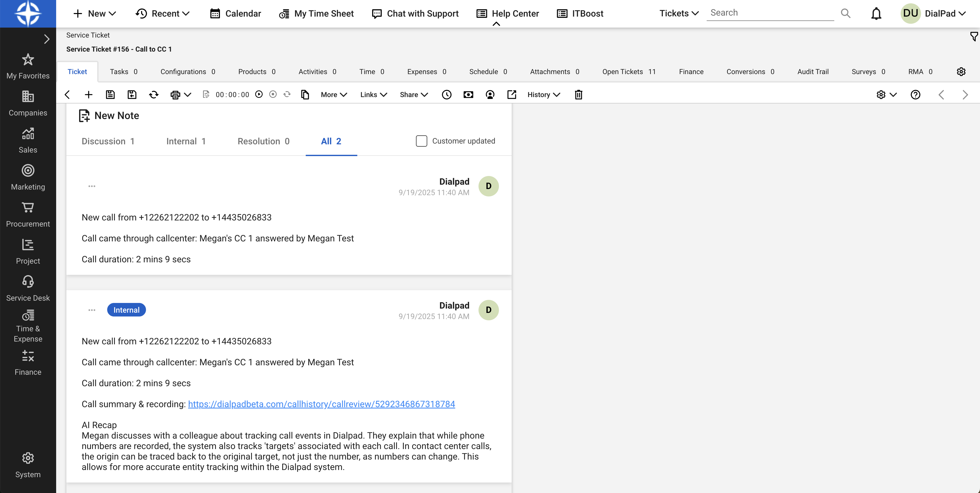Expand the sidebar with chevron arrow
This screenshot has height=493, width=980.
[x=47, y=39]
